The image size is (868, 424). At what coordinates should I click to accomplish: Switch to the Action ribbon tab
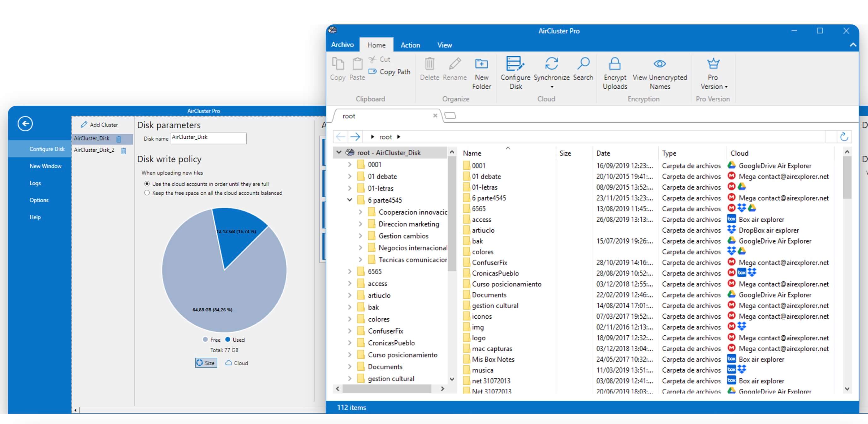click(410, 45)
